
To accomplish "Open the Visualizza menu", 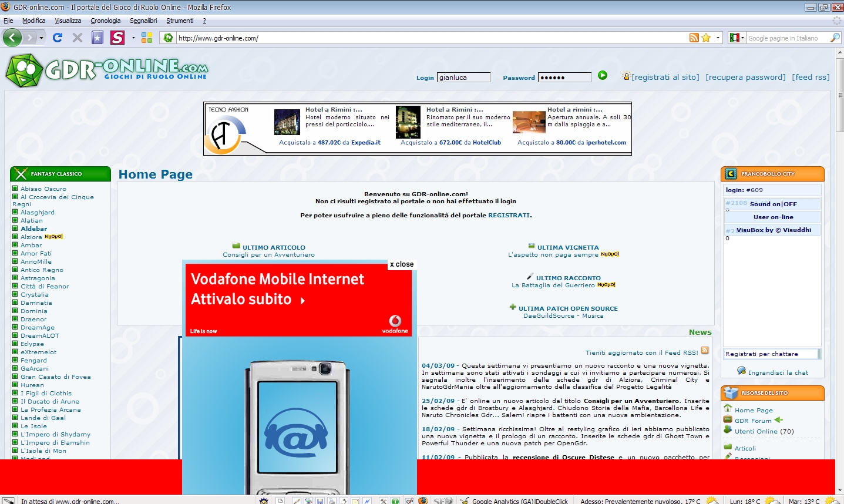I will 68,21.
